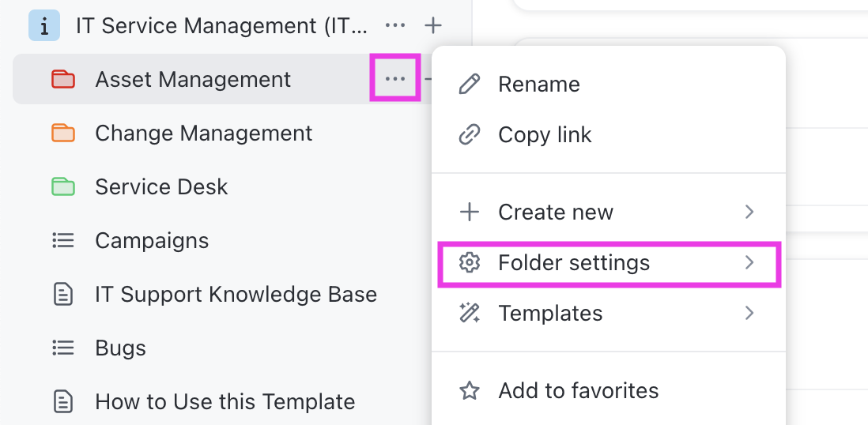Screen dimensions: 868x425
Task: Open How to Use this Template doc
Action: (225, 401)
